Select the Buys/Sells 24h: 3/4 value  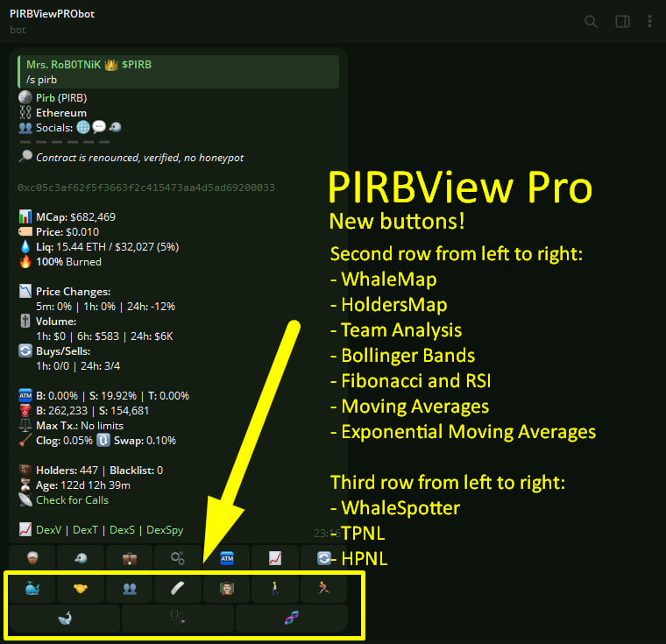point(100,365)
